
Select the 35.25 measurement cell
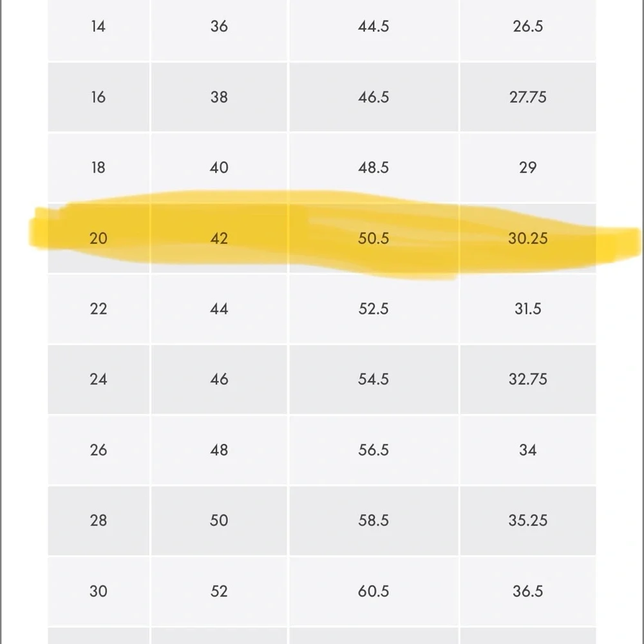[528, 520]
